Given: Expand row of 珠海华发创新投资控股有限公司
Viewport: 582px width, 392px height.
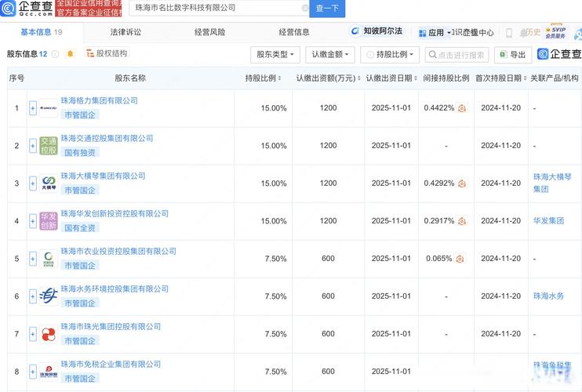Looking at the screenshot, I should (33, 221).
